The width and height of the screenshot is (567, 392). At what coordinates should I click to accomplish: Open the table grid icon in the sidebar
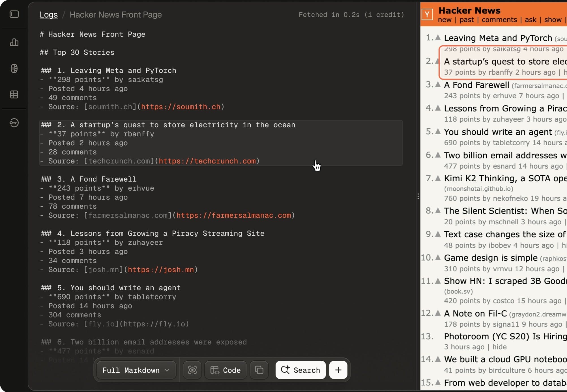pyautogui.click(x=14, y=94)
